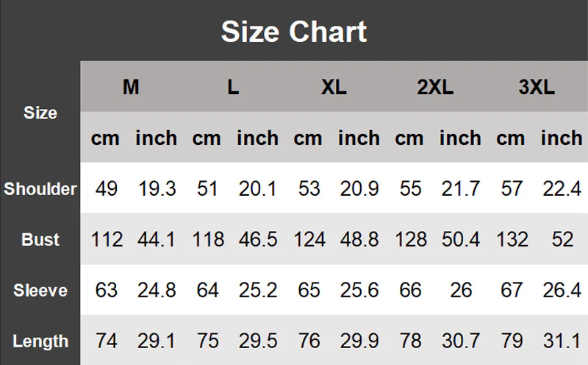Click the Bust row label
This screenshot has width=588, height=365.
[40, 240]
